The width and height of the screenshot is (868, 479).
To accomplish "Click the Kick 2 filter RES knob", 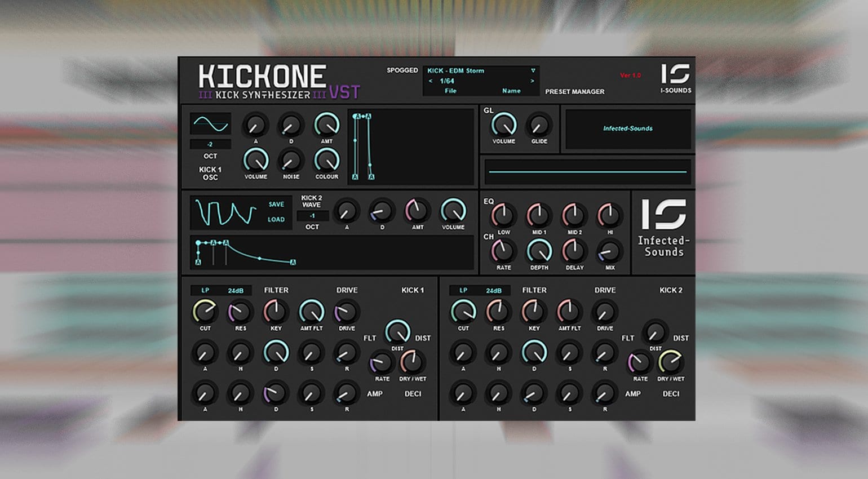I will (x=499, y=312).
